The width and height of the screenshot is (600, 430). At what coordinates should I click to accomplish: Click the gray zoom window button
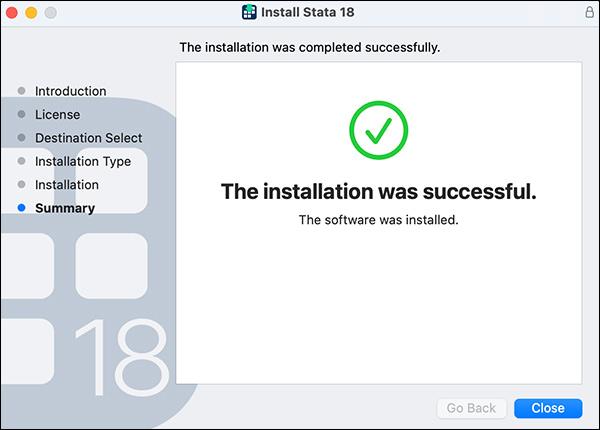(50, 13)
